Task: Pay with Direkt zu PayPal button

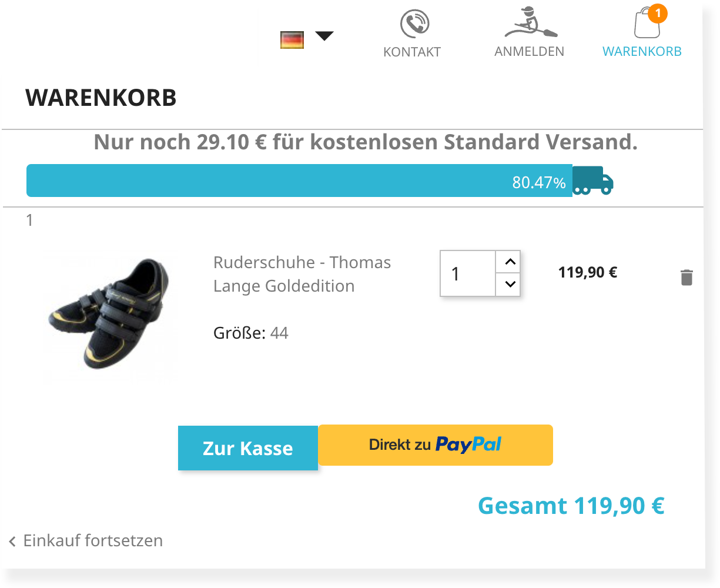Action: pyautogui.click(x=436, y=445)
